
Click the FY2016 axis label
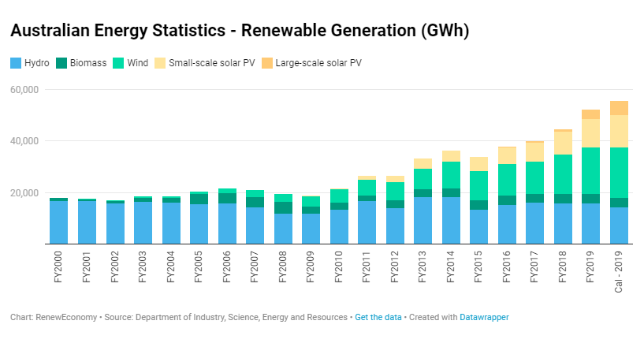pos(506,267)
